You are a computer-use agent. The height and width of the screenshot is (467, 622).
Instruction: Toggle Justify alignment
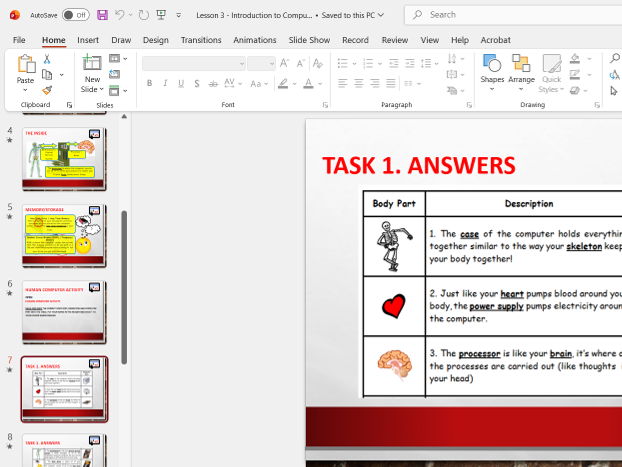click(x=391, y=83)
